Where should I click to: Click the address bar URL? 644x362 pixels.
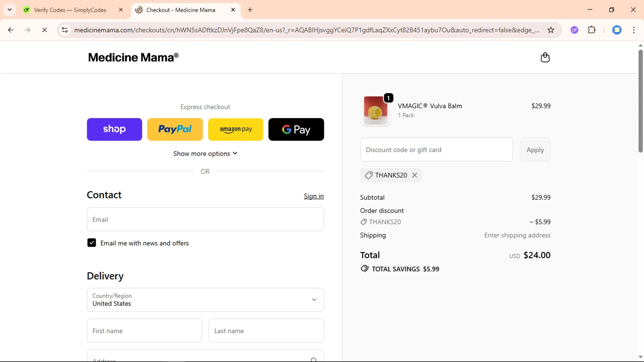[307, 30]
